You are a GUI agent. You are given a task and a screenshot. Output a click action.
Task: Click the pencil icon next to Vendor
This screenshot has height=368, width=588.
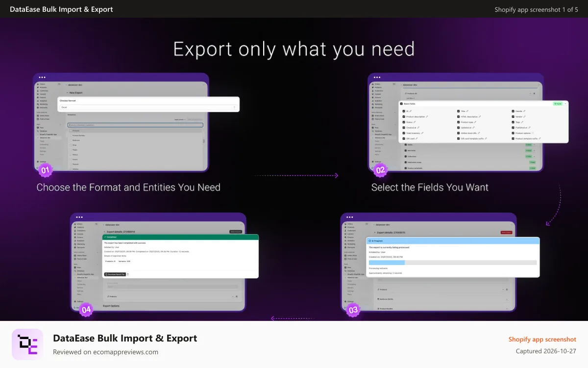524,117
